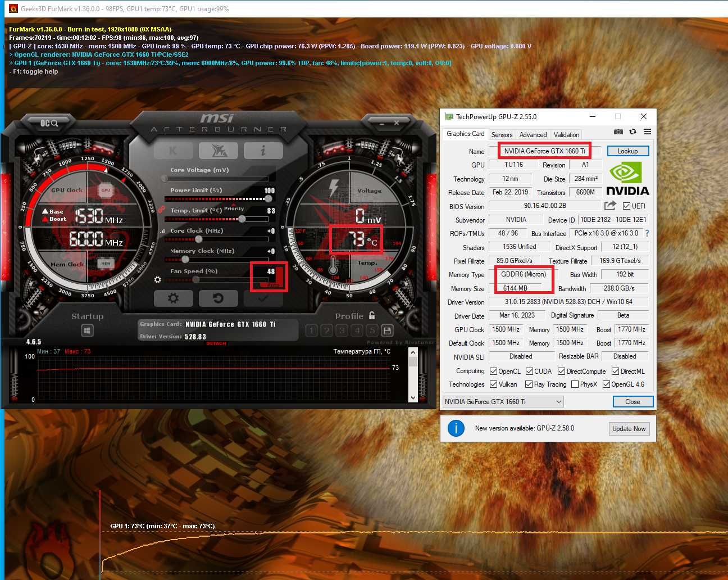Open fan settings gear beside Fan Speed

pos(158,279)
